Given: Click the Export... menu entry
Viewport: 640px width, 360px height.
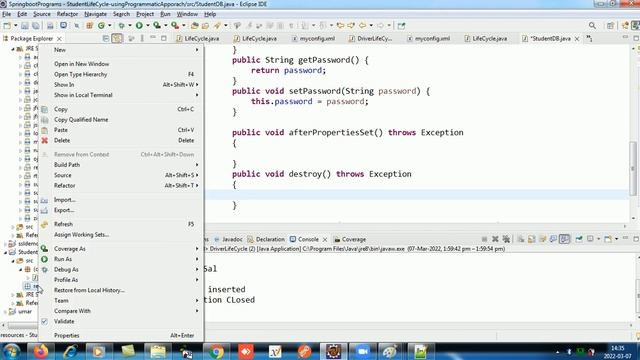Looking at the screenshot, I should pyautogui.click(x=122, y=210).
